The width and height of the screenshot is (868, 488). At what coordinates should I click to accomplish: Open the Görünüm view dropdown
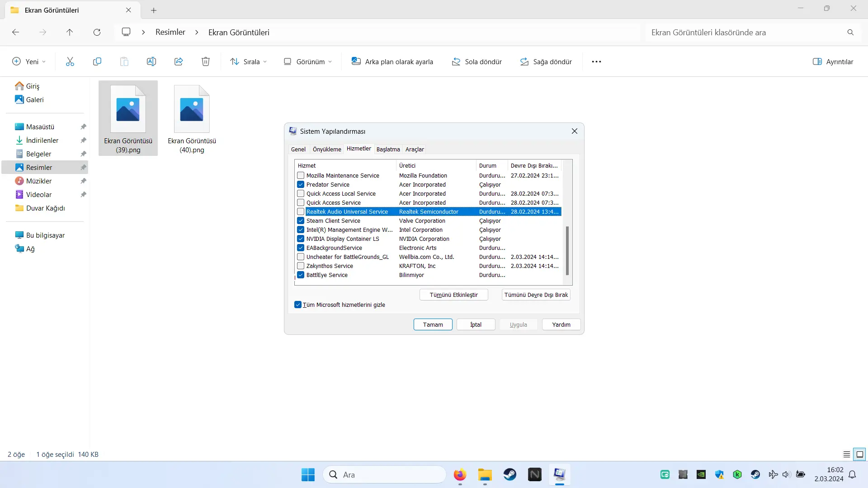(308, 61)
